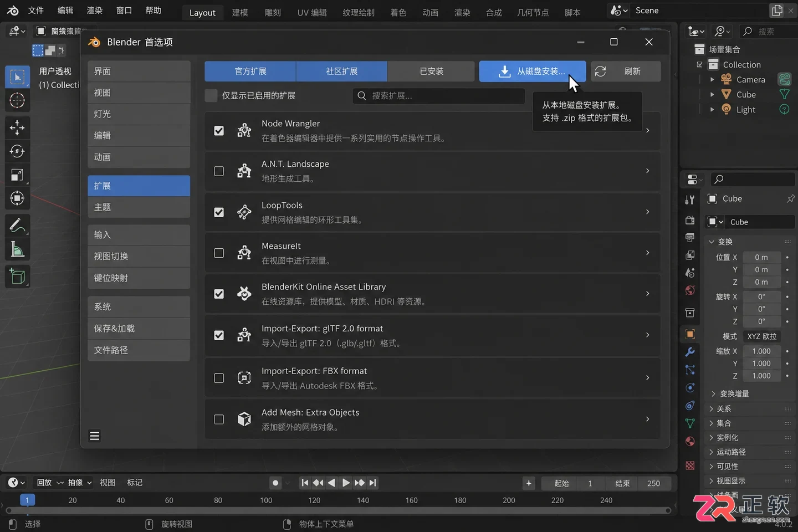The width and height of the screenshot is (798, 532).
Task: Enable the A.N.T. Landscape checkbox
Action: coord(219,171)
